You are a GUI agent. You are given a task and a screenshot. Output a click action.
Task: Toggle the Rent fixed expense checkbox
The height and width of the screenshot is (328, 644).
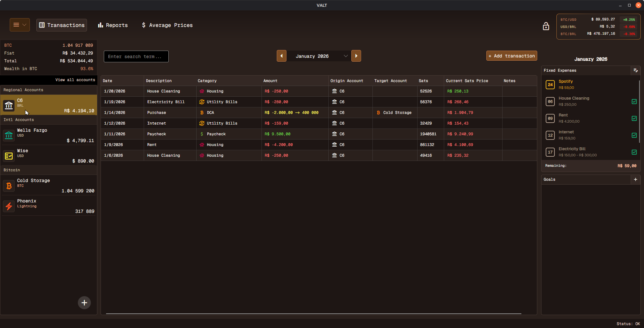click(634, 118)
